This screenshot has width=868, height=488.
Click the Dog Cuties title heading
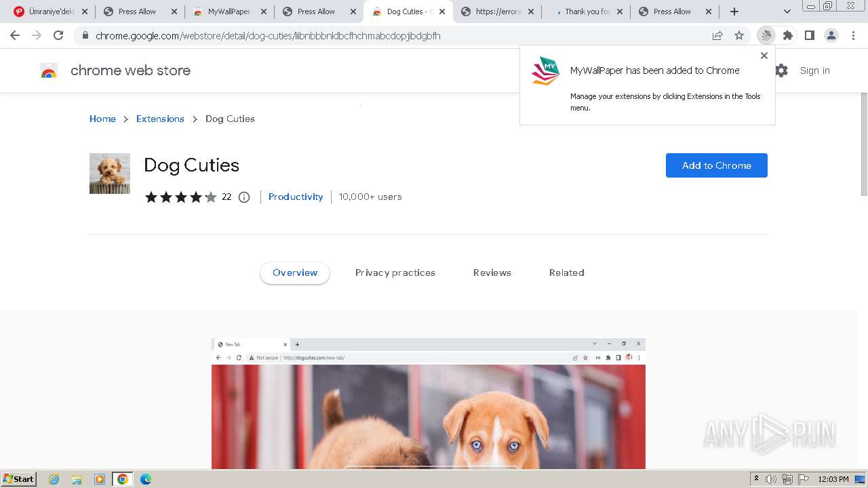point(191,165)
